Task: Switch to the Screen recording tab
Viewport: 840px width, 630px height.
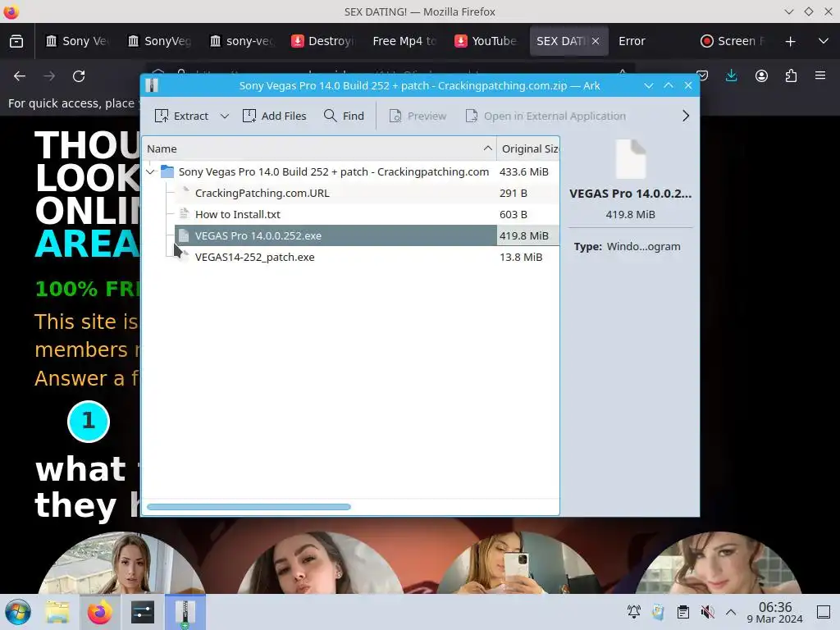Action: [733, 41]
